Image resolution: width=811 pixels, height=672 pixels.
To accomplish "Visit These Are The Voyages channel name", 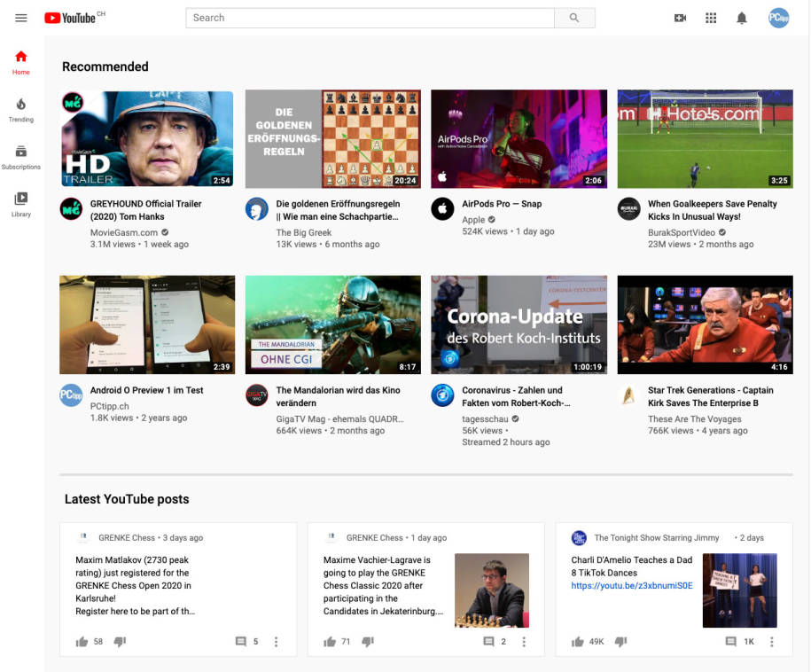I will click(x=694, y=418).
